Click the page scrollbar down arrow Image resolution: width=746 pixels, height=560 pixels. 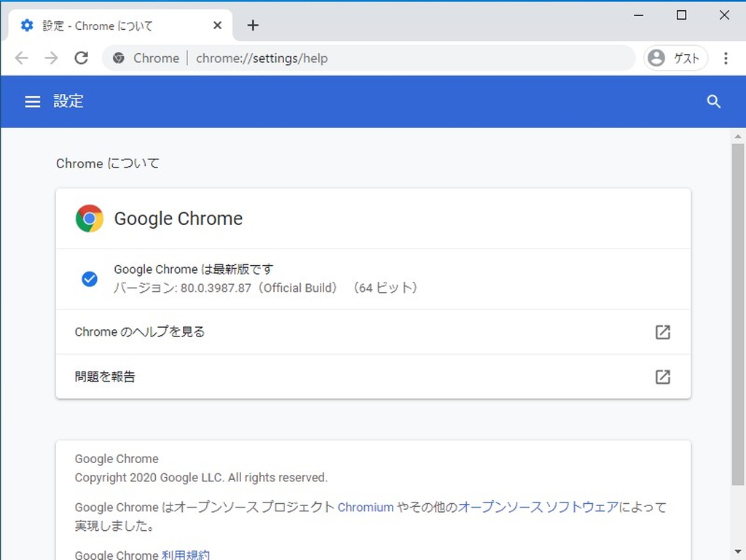(737, 552)
